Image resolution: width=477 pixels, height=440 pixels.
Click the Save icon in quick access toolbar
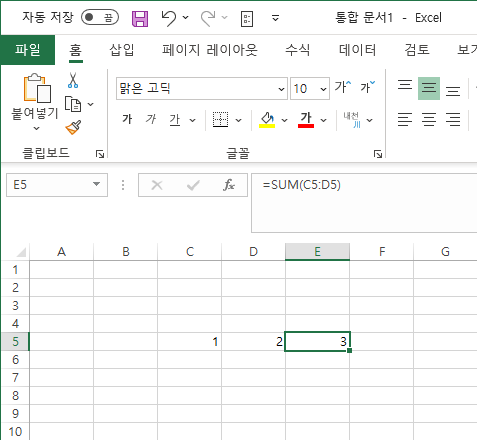[140, 18]
